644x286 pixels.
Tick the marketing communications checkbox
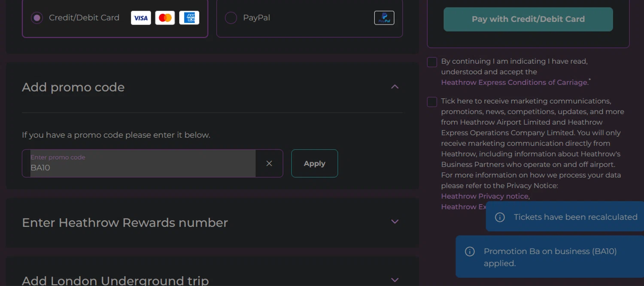tap(432, 102)
